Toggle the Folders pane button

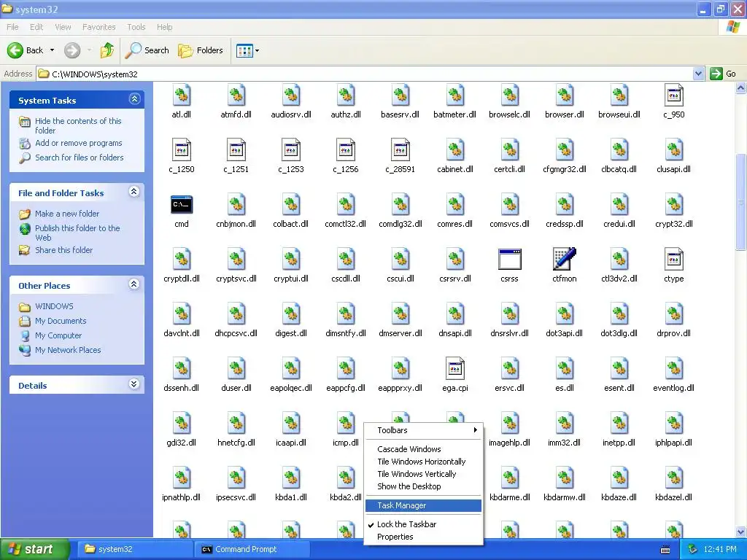pos(201,50)
